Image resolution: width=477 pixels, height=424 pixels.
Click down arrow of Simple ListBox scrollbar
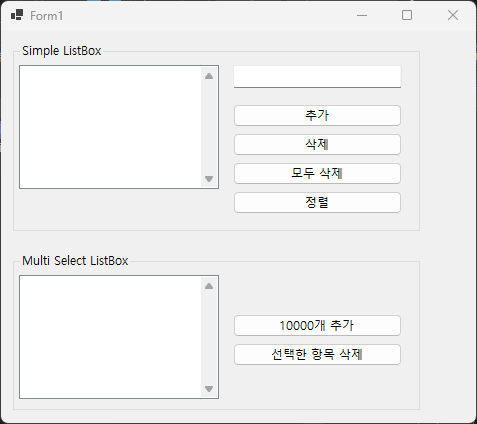coord(209,179)
